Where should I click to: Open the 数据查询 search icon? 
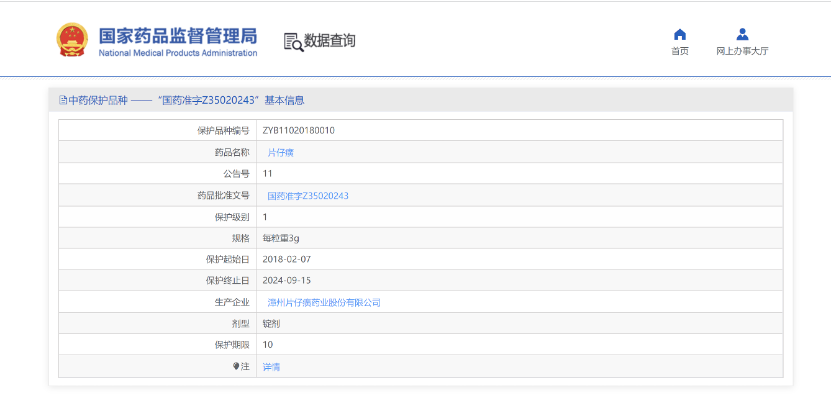293,42
